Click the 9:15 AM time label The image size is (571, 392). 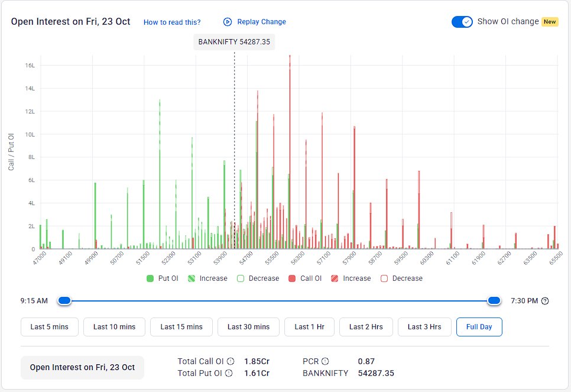[x=34, y=301]
